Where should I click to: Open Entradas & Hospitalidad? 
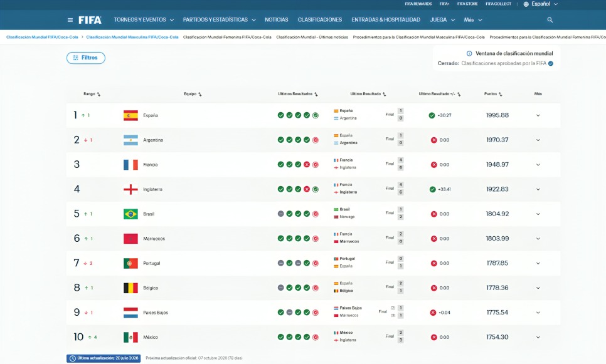(x=386, y=19)
